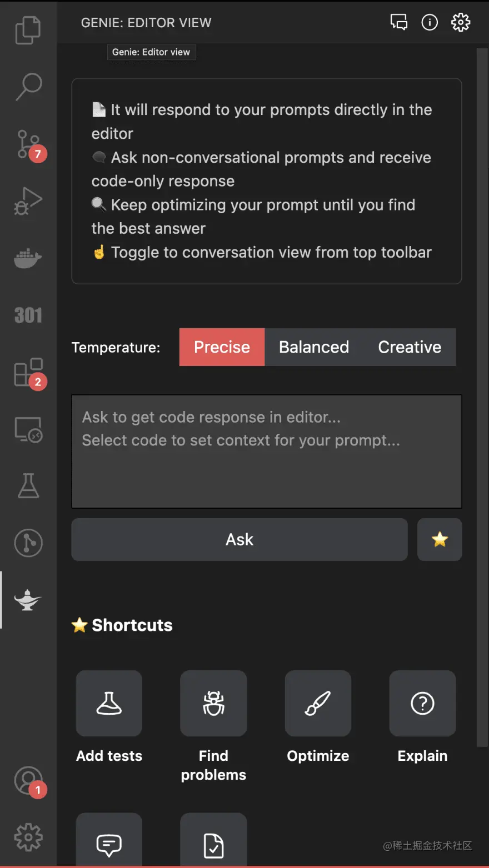Open the Search view icon
The height and width of the screenshot is (868, 489).
tap(28, 87)
